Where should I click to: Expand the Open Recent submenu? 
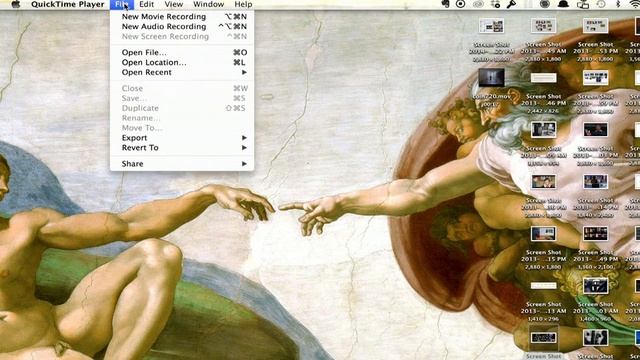[182, 72]
